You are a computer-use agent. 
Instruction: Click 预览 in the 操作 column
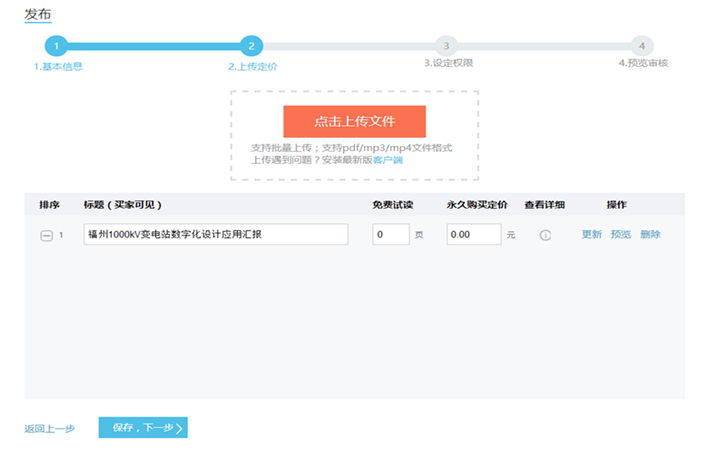tap(621, 234)
